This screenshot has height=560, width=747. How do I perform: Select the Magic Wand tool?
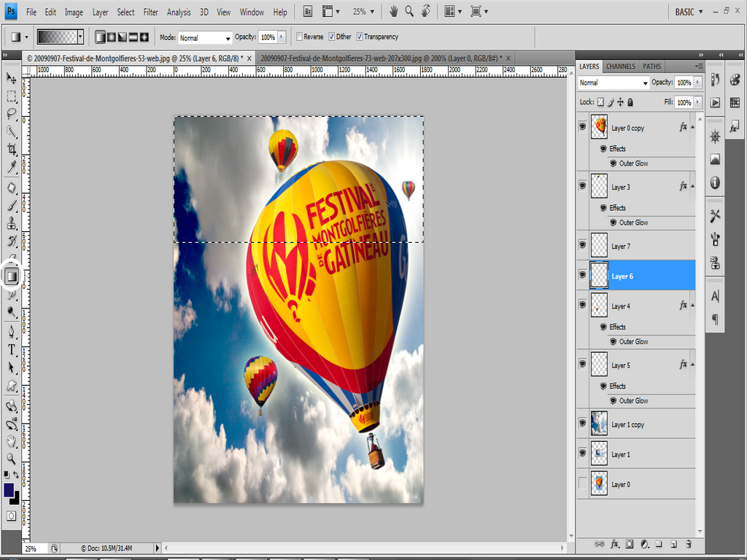(12, 132)
